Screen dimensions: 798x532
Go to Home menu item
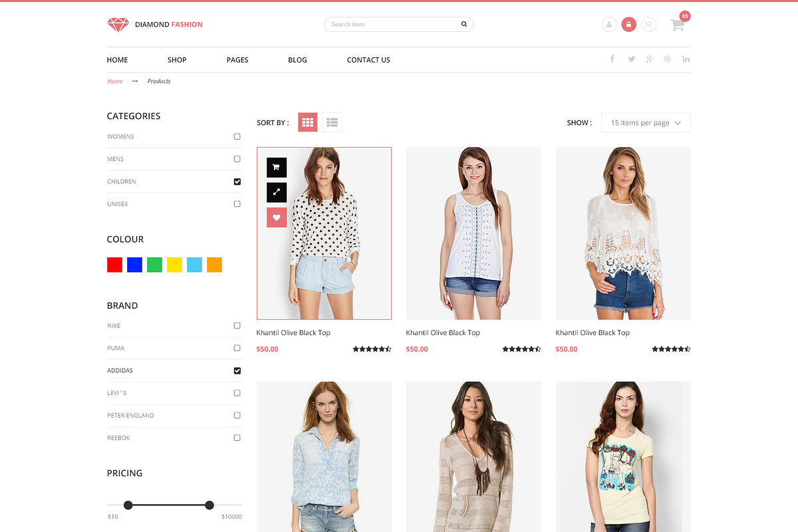click(x=117, y=60)
